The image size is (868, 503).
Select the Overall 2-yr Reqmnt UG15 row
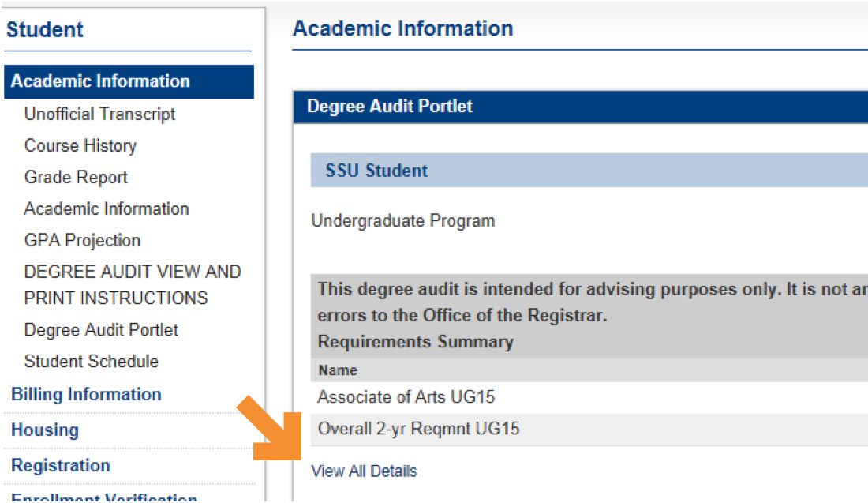coord(418,429)
